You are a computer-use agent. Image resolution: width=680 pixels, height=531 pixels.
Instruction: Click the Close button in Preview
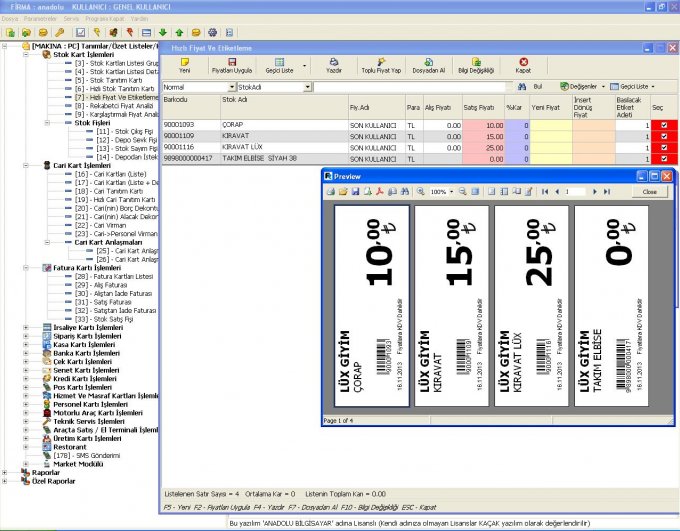pyautogui.click(x=649, y=191)
